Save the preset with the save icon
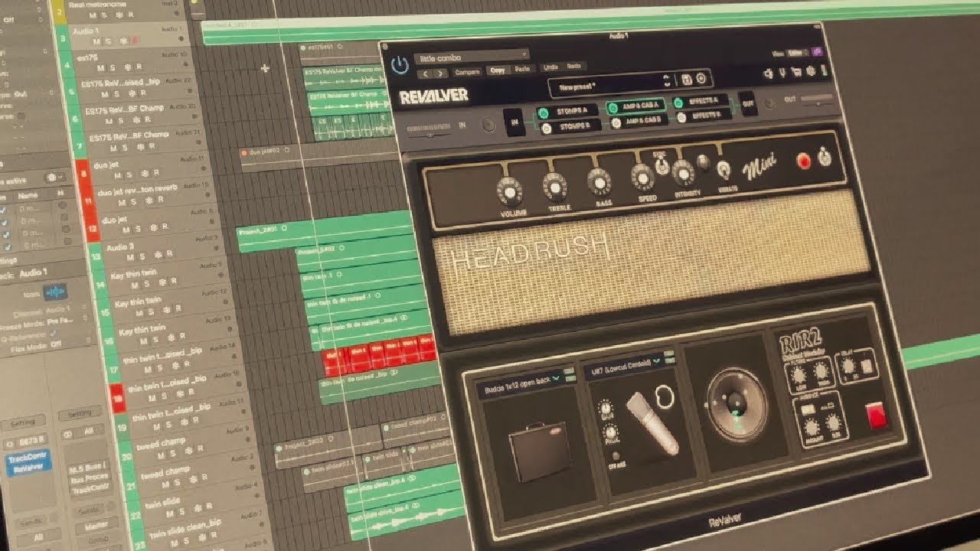 coord(686,80)
